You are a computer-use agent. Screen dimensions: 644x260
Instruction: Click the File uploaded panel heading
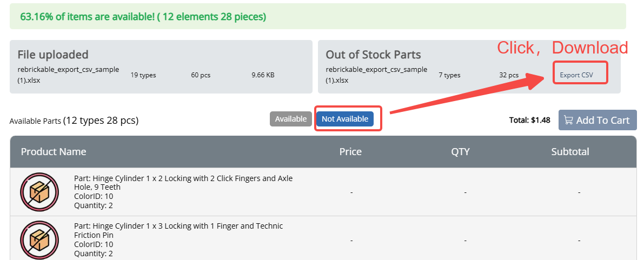[x=53, y=55]
